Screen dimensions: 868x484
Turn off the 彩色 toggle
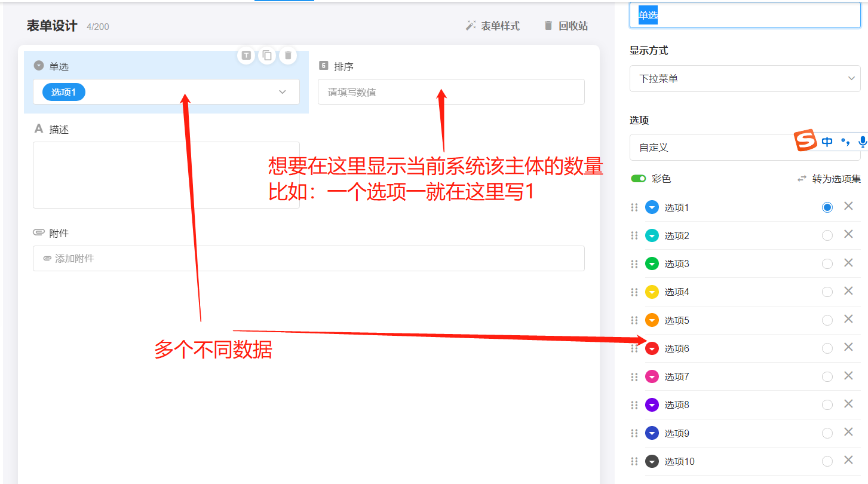click(x=638, y=178)
